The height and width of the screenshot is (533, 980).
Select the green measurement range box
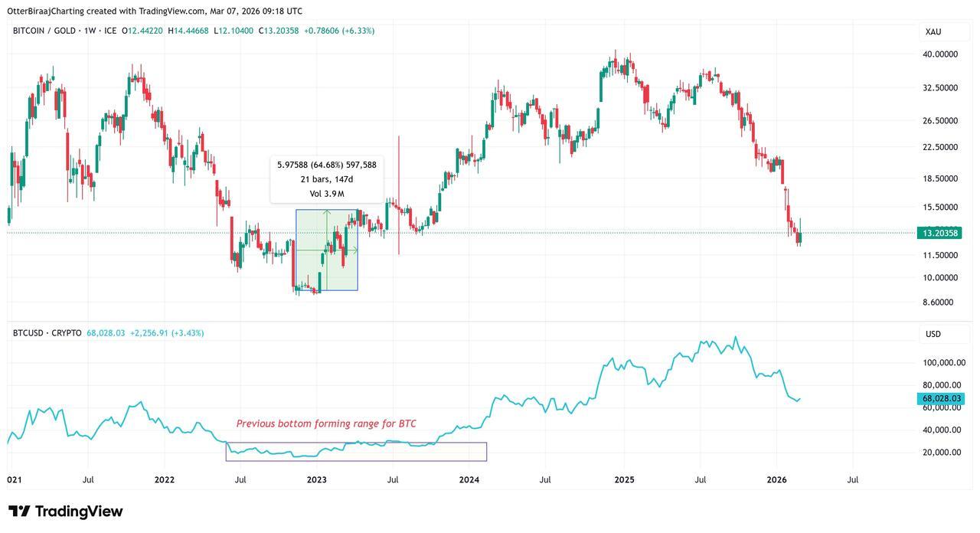(x=327, y=250)
